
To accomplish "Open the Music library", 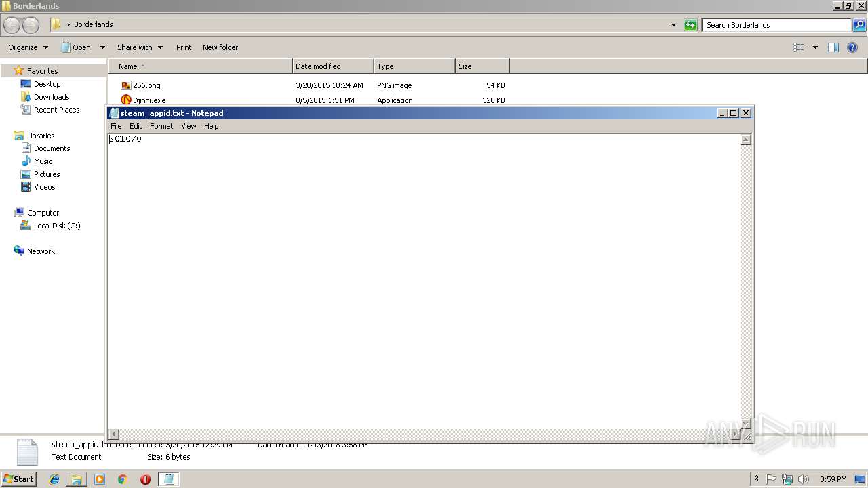I will 43,161.
